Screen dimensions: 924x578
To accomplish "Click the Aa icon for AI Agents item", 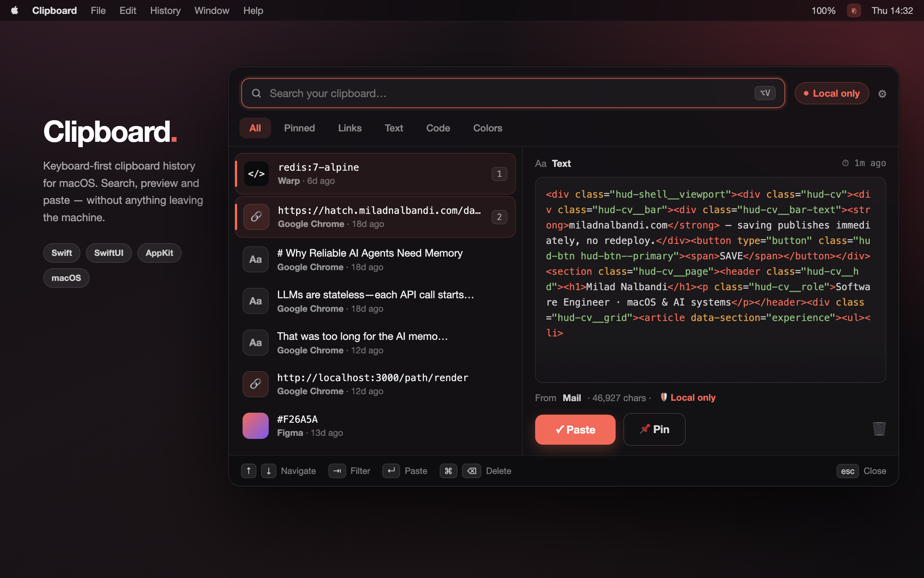I will 256,259.
